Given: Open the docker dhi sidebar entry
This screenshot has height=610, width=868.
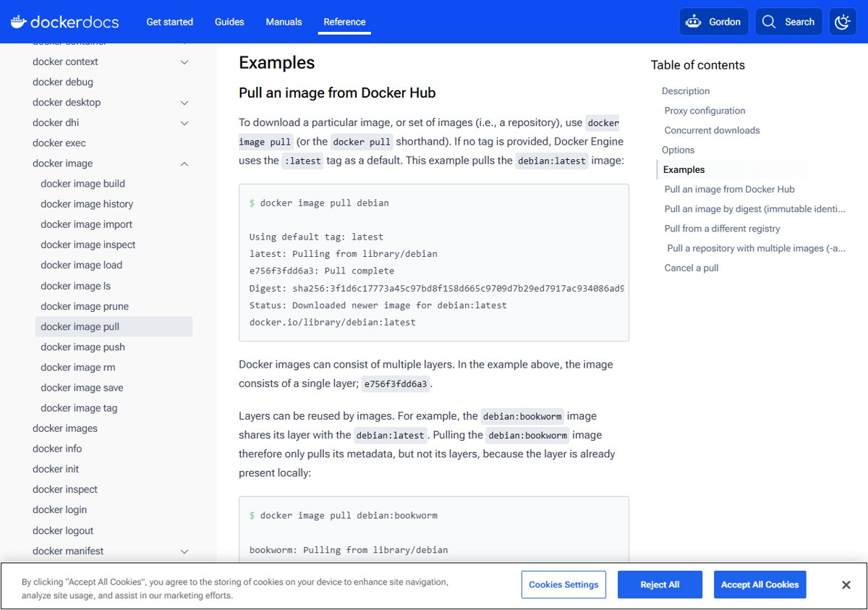Looking at the screenshot, I should 56,123.
